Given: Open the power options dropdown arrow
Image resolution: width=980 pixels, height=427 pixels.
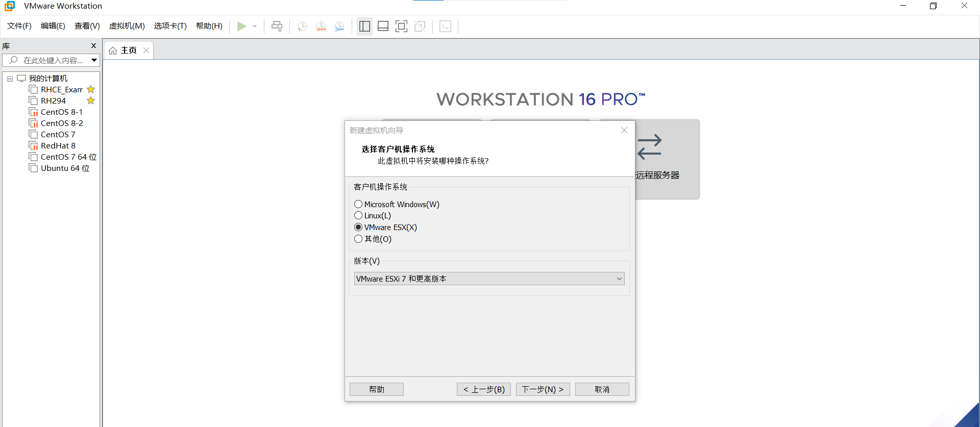Looking at the screenshot, I should click(255, 27).
